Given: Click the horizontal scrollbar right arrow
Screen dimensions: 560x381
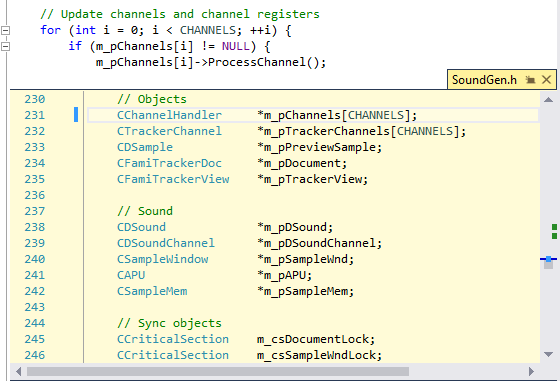Looking at the screenshot, I should coord(531,371).
